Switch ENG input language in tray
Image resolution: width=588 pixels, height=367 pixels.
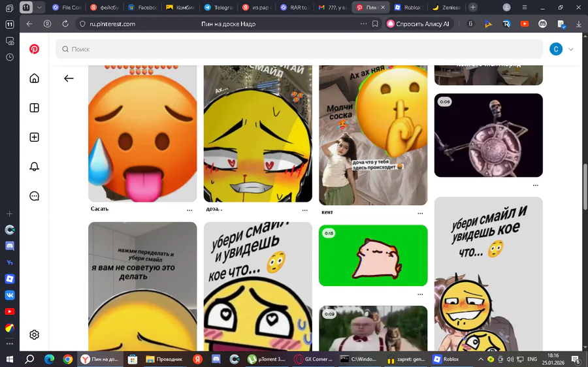tap(532, 359)
